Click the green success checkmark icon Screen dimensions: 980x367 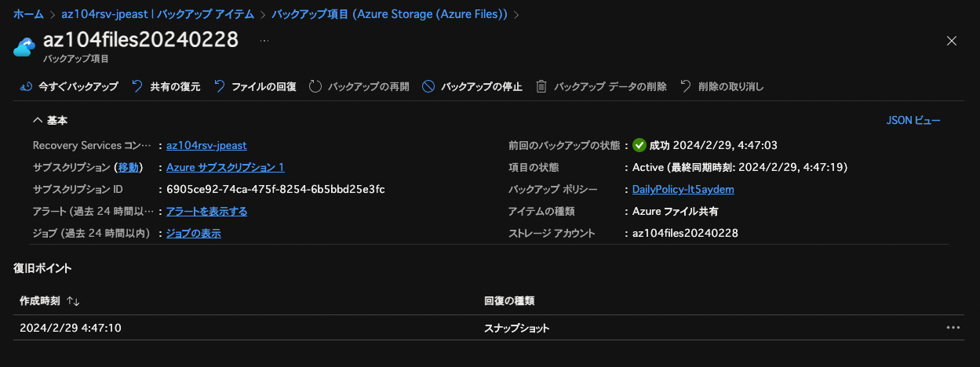(x=639, y=145)
